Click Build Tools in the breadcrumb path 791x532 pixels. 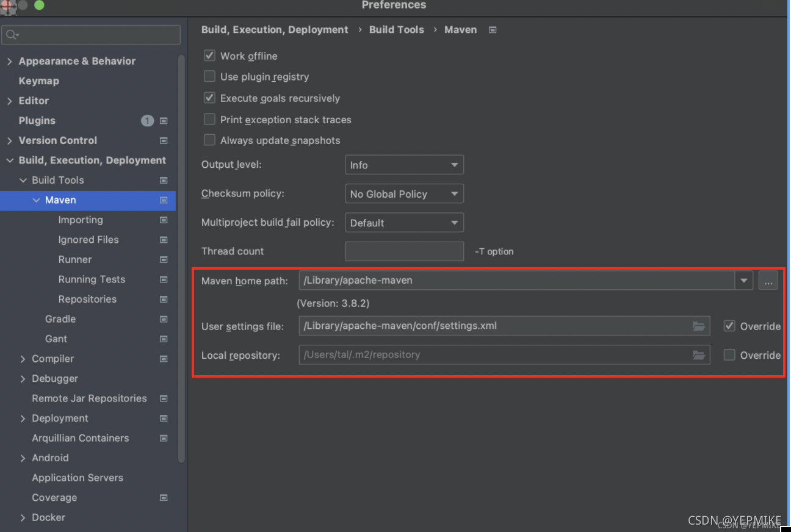click(x=396, y=29)
